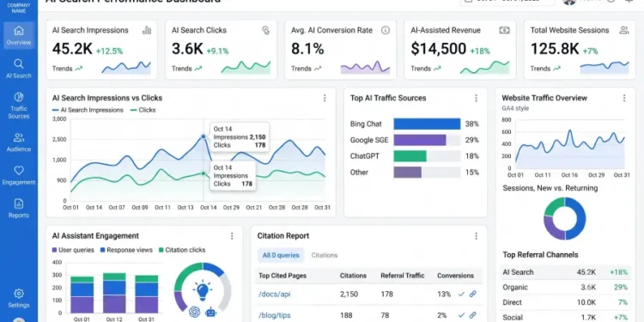
Task: Open the /blog/tips page link
Action: point(275,315)
